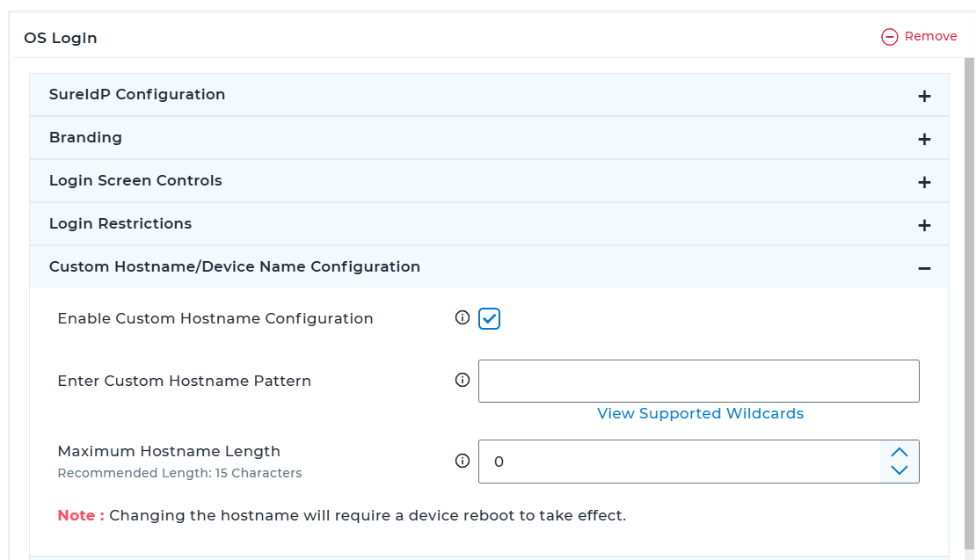
Task: Click the red Remove minus-circle icon
Action: [890, 37]
